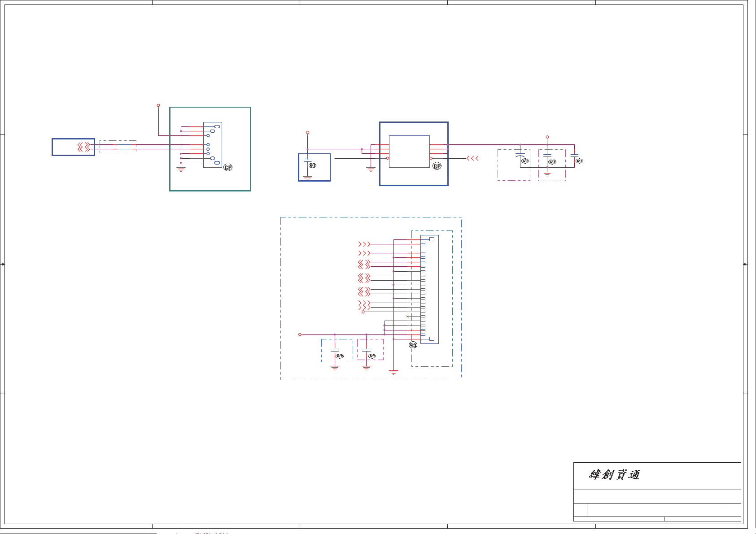The height and width of the screenshot is (534, 756).
Task: Select the IC body rectangle inside the blue block
Action: pos(409,152)
